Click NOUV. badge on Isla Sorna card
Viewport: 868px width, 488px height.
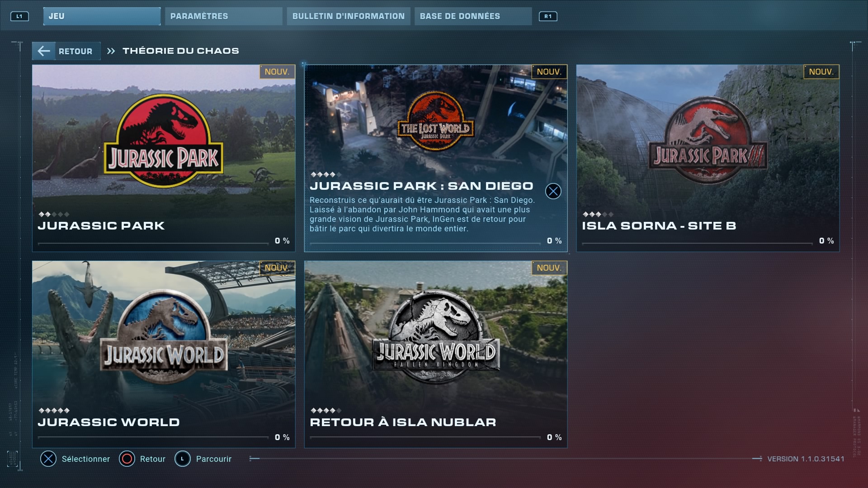click(x=821, y=72)
